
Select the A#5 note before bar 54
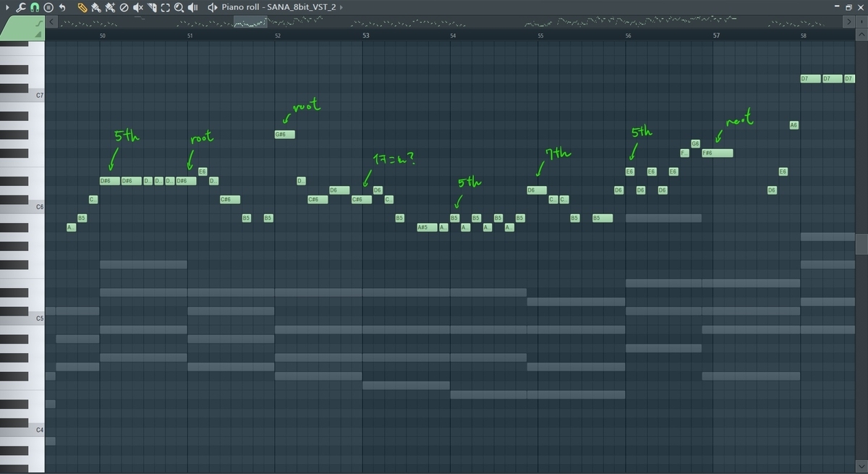click(427, 227)
